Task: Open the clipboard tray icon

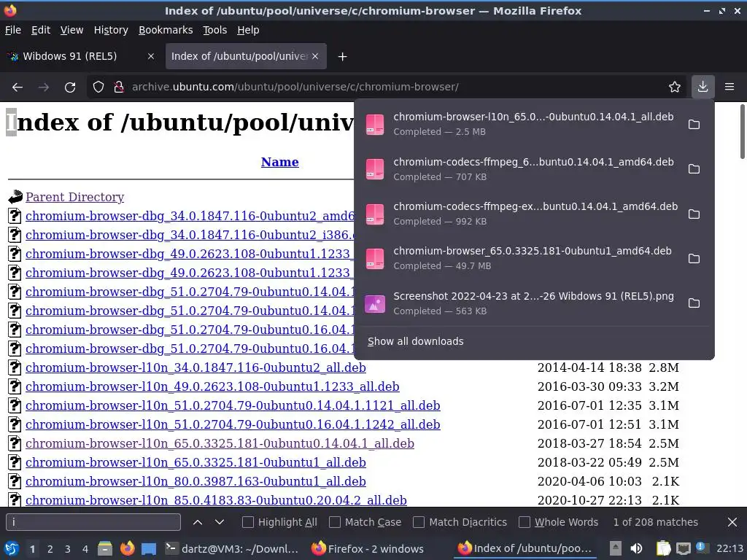Action: (663, 548)
